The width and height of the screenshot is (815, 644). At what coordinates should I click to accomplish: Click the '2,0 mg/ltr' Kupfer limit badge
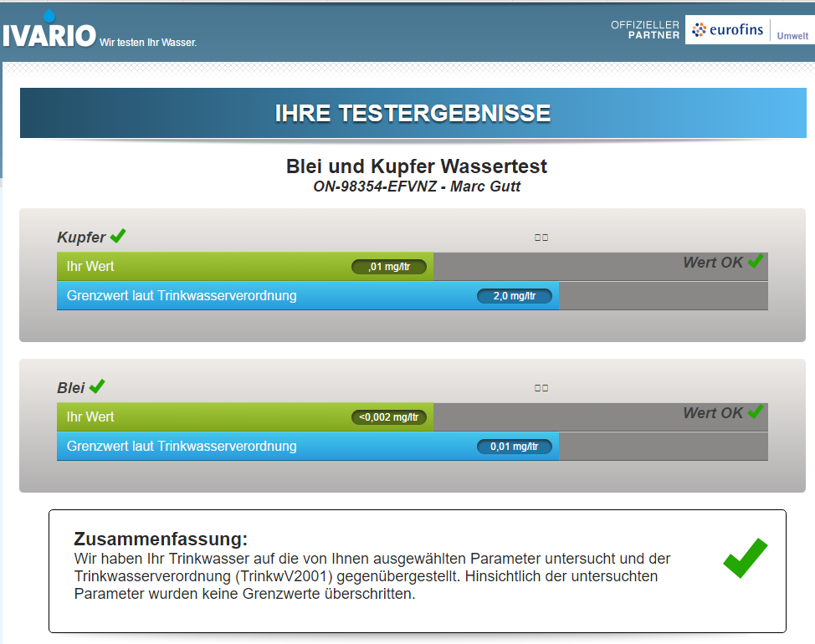tap(514, 296)
